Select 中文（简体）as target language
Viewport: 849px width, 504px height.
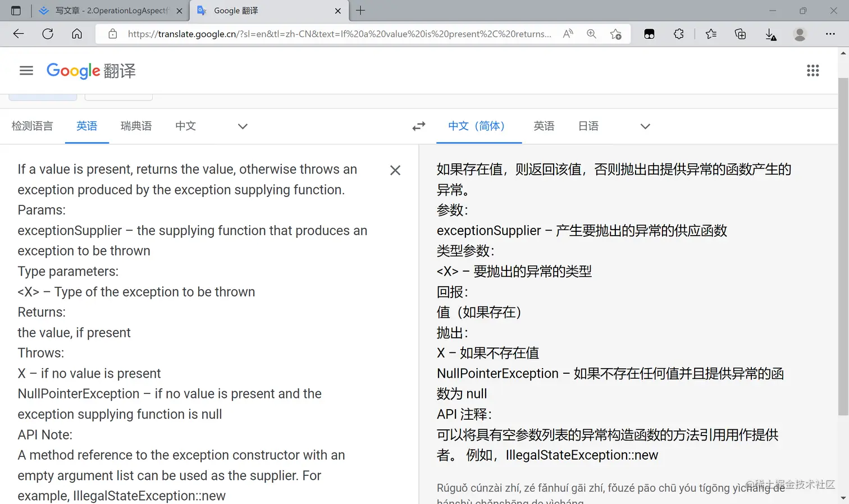click(479, 126)
